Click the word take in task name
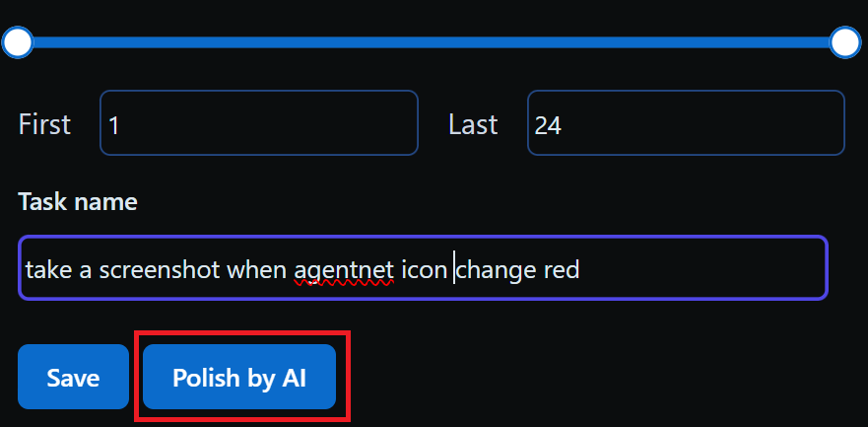The image size is (868, 427). [x=44, y=267]
